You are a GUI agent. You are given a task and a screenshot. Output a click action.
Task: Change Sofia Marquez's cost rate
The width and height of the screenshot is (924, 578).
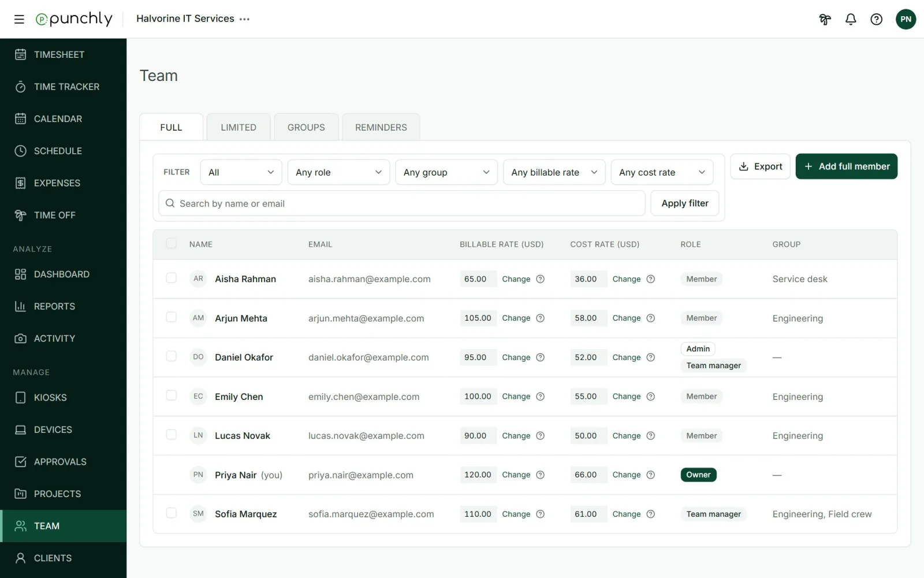coord(627,514)
